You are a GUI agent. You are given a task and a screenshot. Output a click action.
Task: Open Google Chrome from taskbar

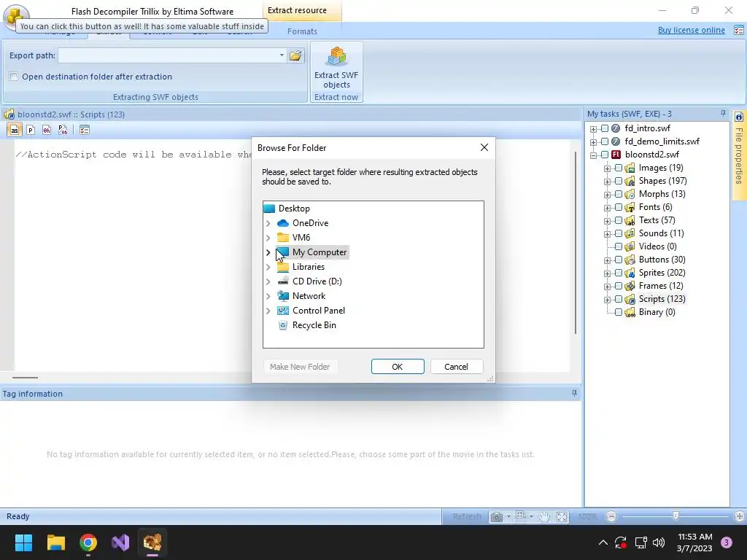coord(88,542)
